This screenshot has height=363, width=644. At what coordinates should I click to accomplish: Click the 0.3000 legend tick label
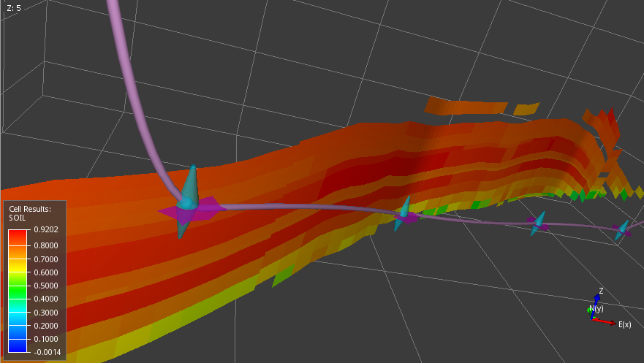point(46,313)
